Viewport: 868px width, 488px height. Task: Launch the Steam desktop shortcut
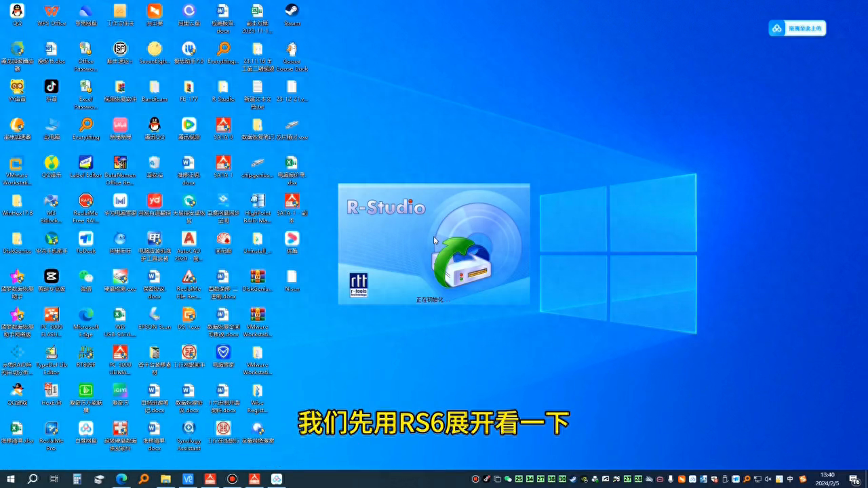[292, 12]
